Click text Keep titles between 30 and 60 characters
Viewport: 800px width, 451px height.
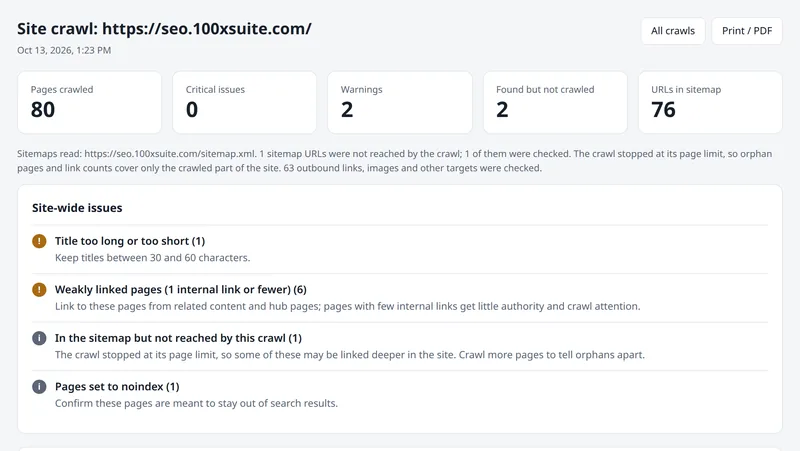(153, 258)
